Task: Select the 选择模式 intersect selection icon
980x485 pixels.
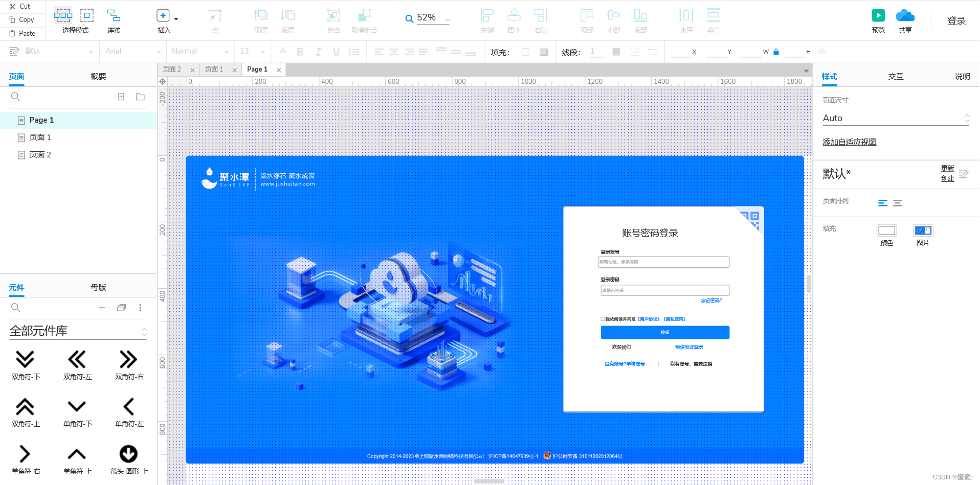Action: click(63, 15)
